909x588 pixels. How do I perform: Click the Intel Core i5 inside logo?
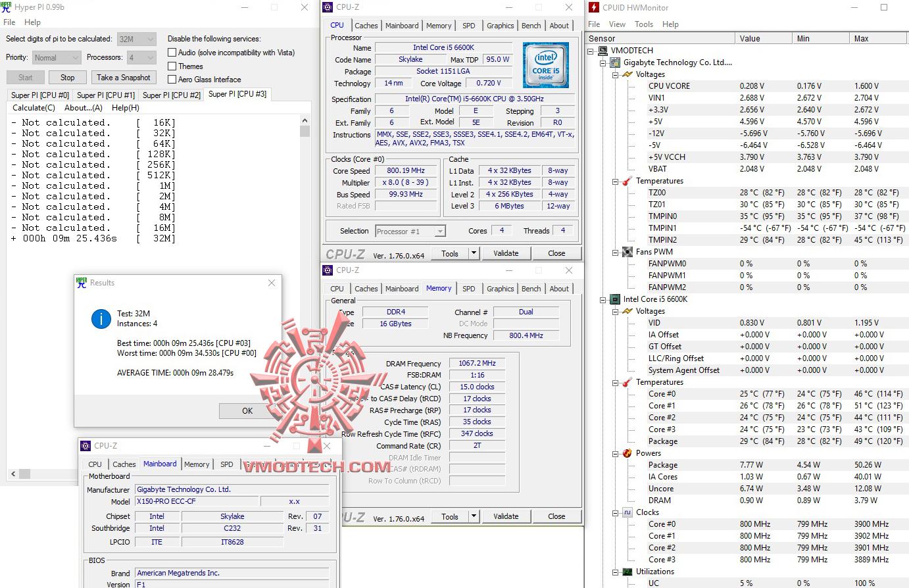coord(545,66)
